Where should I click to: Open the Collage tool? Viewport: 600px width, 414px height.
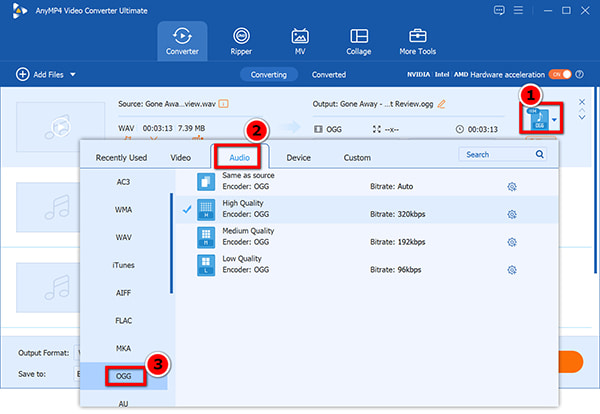[359, 41]
